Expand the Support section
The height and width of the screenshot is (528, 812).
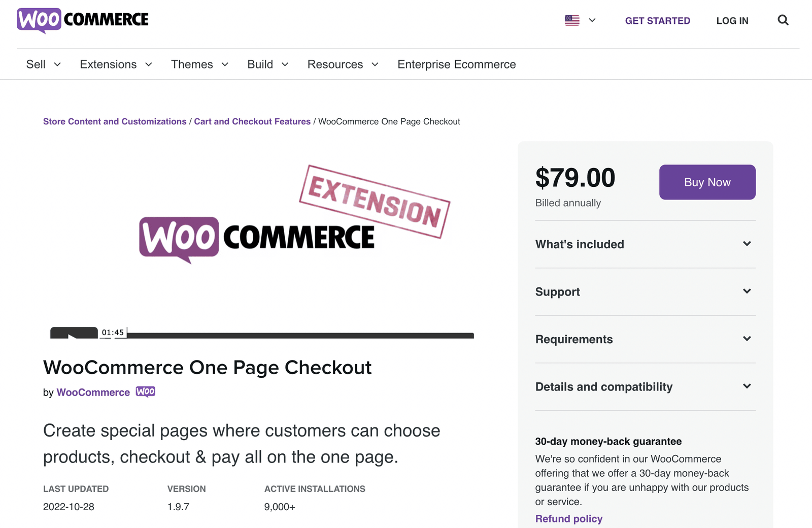(645, 292)
